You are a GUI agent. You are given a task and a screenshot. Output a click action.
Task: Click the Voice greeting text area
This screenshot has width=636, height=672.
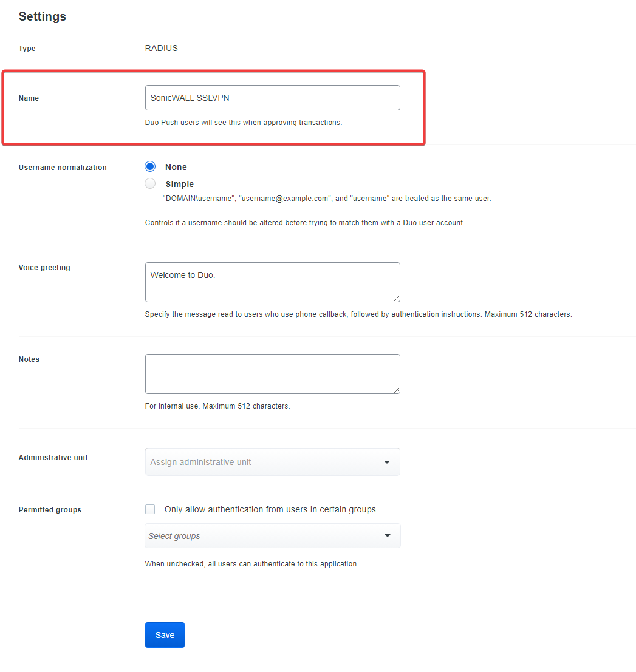[x=272, y=282]
